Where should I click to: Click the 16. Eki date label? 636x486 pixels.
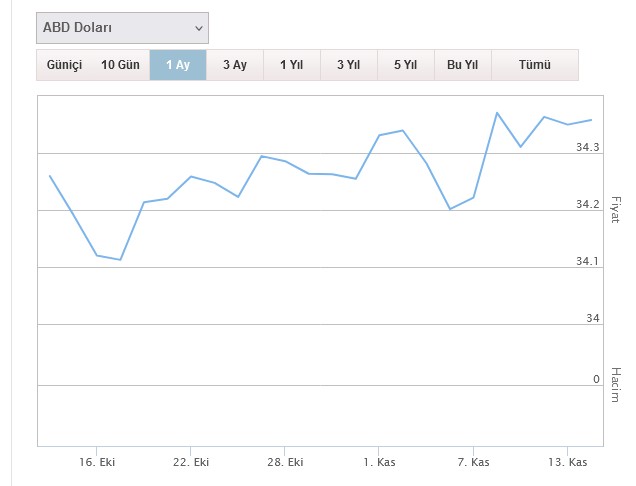click(97, 462)
